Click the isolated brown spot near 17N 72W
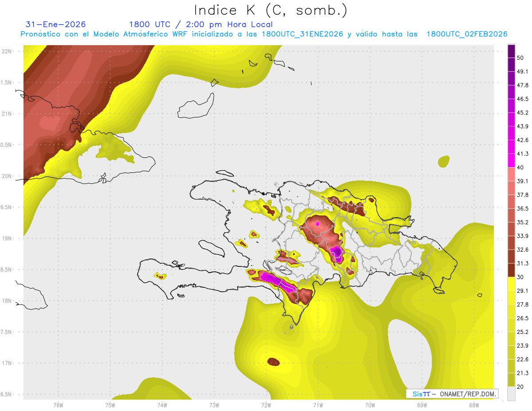The height and width of the screenshot is (411, 532). pos(274,362)
